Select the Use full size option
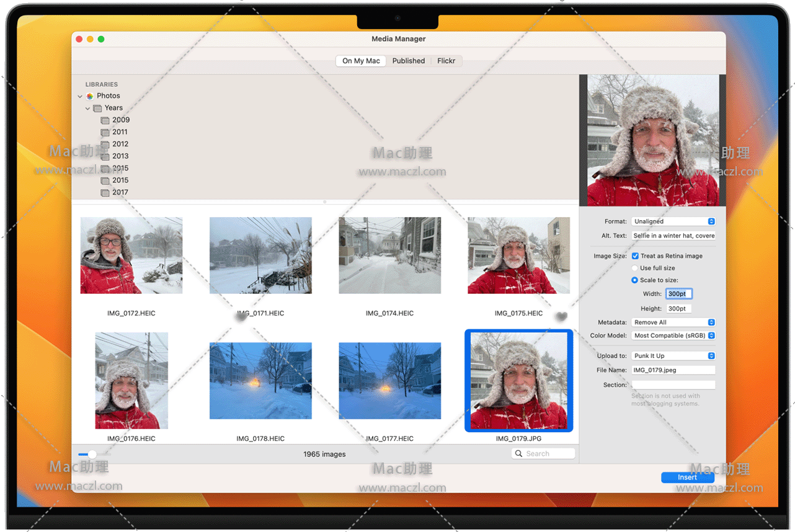 coord(634,268)
